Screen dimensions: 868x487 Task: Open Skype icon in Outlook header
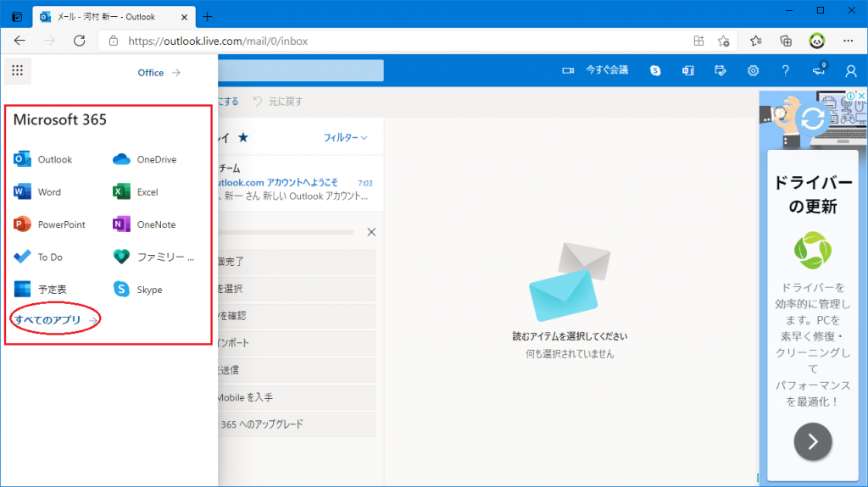pyautogui.click(x=655, y=71)
